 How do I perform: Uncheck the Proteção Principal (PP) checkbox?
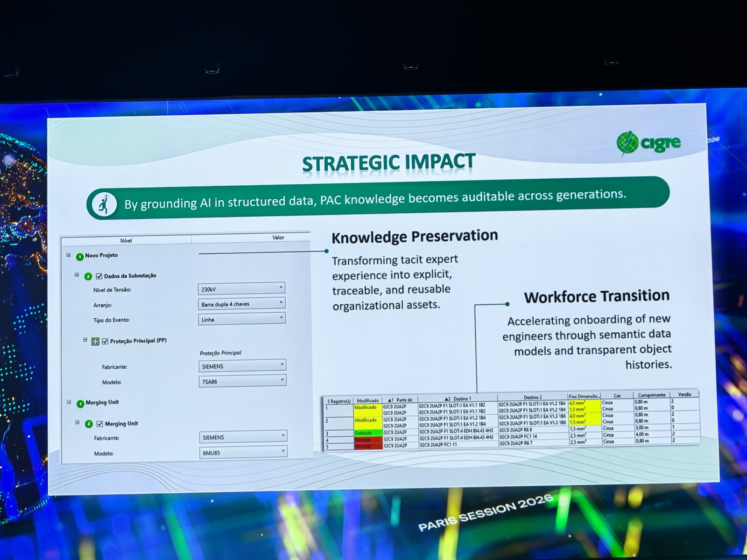pyautogui.click(x=105, y=341)
